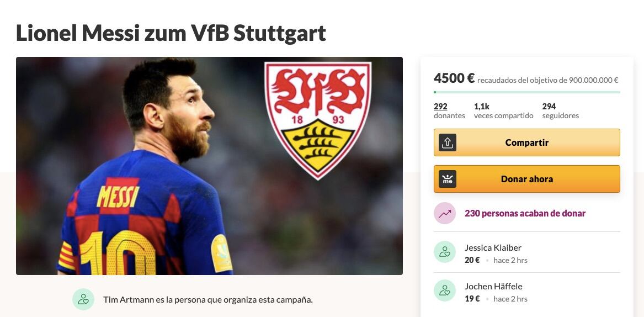Click the GoFundMe crown icon on Donar ahora
Image resolution: width=644 pixels, height=317 pixels.
[447, 179]
